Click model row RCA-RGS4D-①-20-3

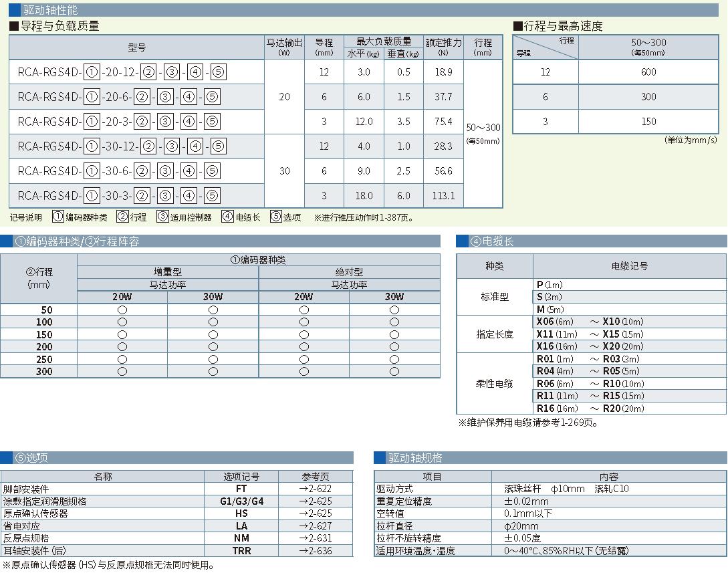119,122
